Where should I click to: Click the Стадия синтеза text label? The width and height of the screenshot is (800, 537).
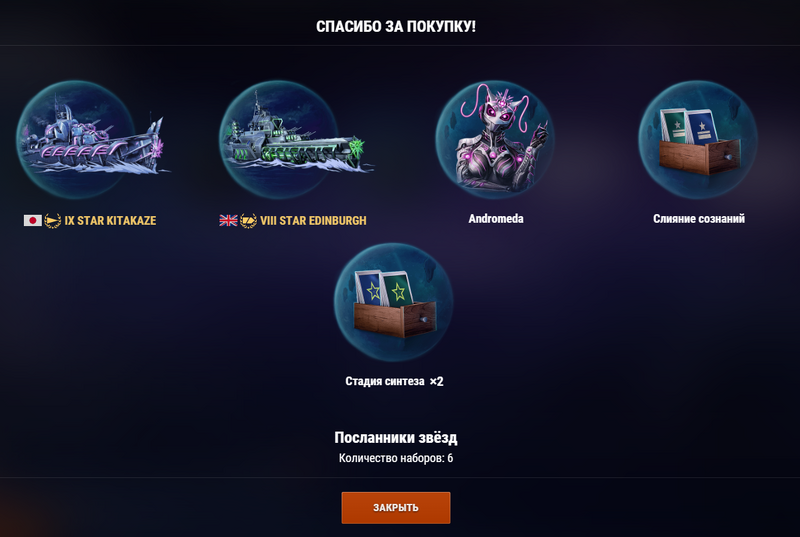point(385,381)
